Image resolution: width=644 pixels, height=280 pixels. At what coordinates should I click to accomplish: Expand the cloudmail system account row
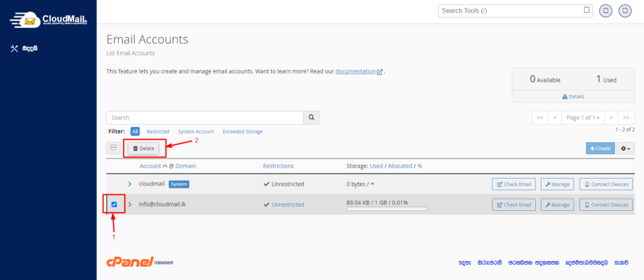(130, 184)
